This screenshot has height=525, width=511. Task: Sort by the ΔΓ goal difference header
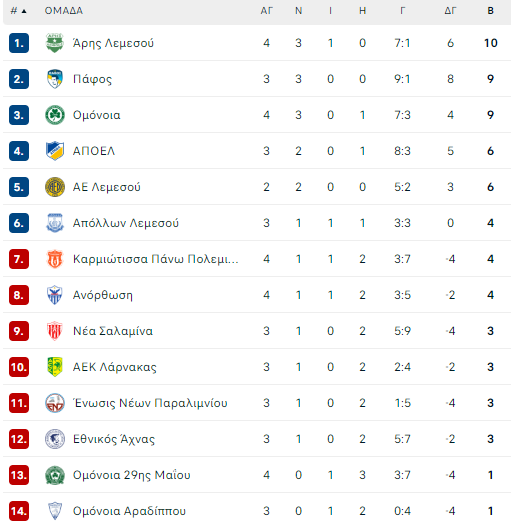pos(450,11)
